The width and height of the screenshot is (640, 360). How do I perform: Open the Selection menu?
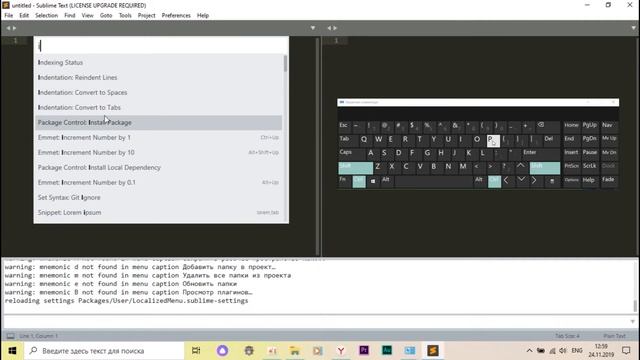pyautogui.click(x=46, y=16)
